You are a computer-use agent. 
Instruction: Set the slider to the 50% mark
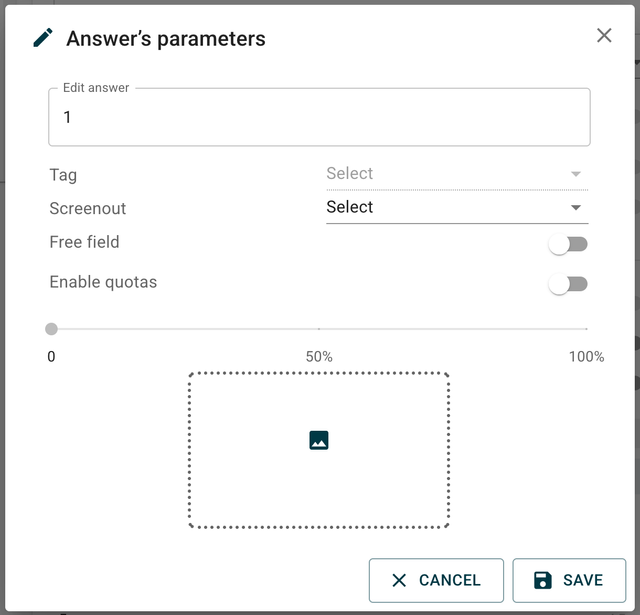point(319,329)
